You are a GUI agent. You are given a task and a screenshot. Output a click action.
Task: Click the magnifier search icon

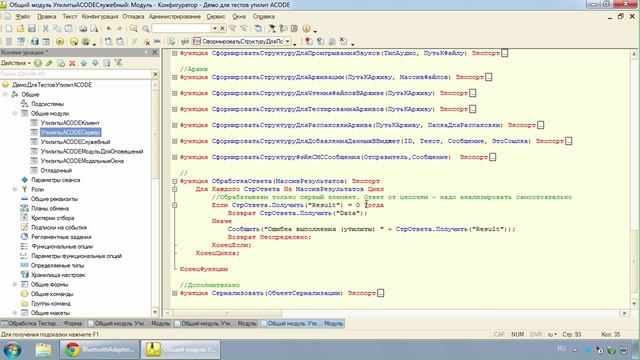point(146,29)
